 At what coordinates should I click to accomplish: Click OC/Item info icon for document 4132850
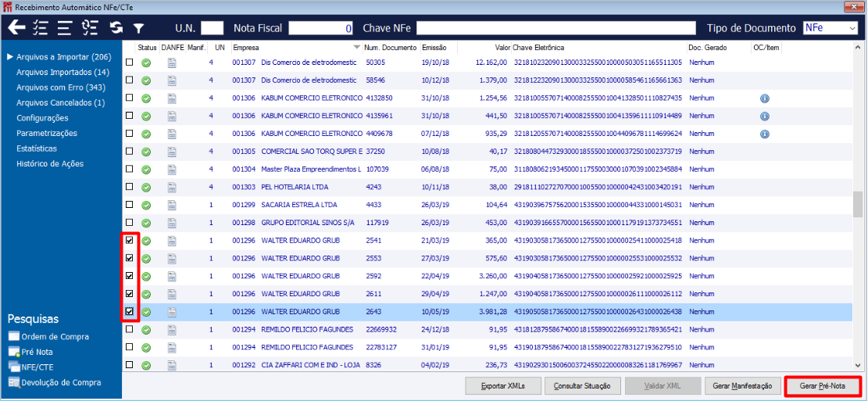(x=765, y=98)
